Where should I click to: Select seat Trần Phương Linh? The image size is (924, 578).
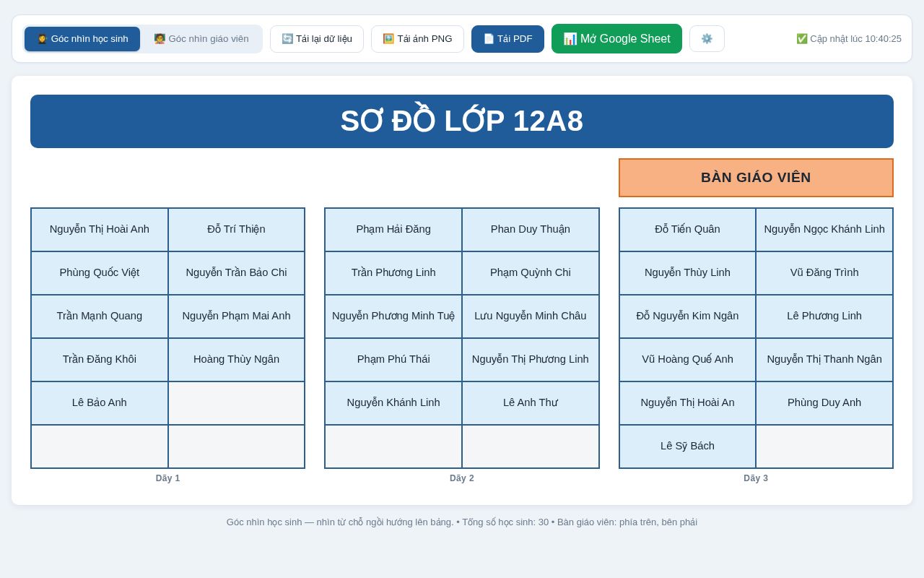point(393,273)
